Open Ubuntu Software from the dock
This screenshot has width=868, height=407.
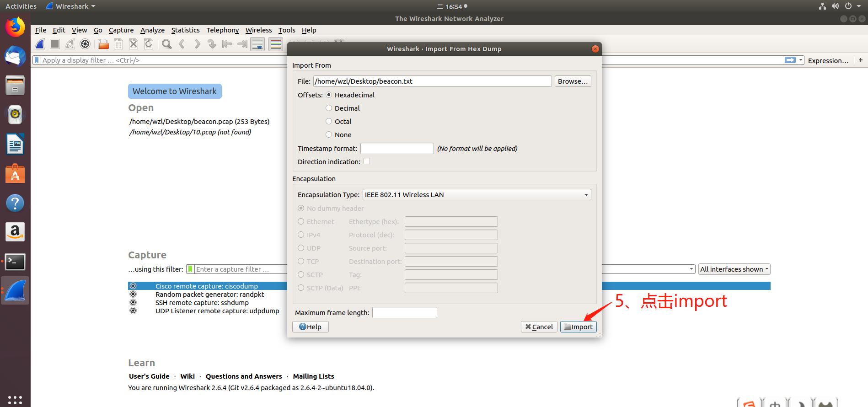15,174
